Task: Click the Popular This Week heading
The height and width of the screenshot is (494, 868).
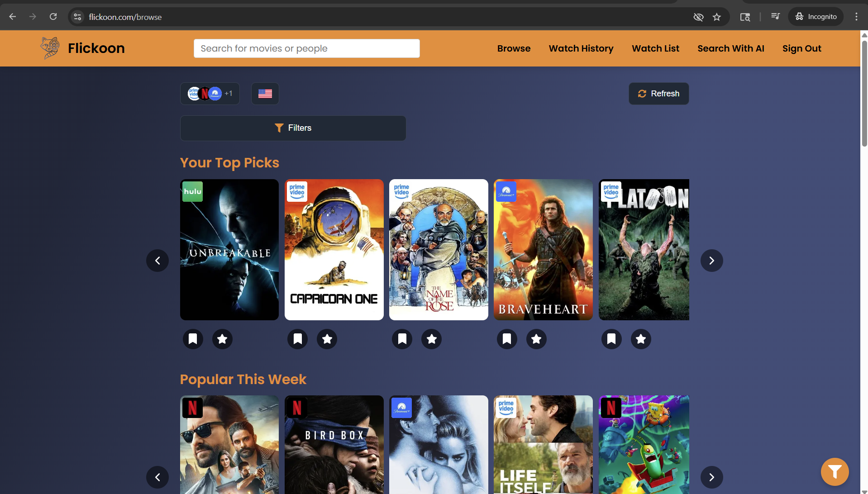Action: [x=243, y=379]
